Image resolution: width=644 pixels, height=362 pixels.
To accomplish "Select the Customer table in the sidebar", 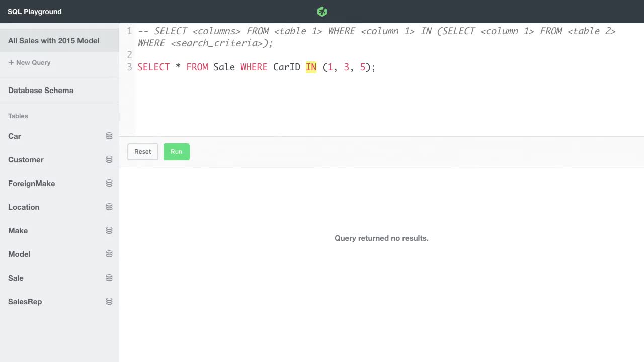I will (x=26, y=159).
